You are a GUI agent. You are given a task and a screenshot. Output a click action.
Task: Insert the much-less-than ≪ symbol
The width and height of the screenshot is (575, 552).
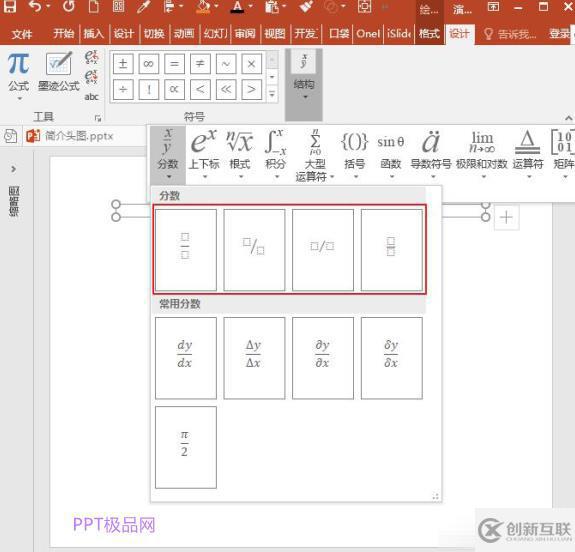pyautogui.click(x=226, y=89)
